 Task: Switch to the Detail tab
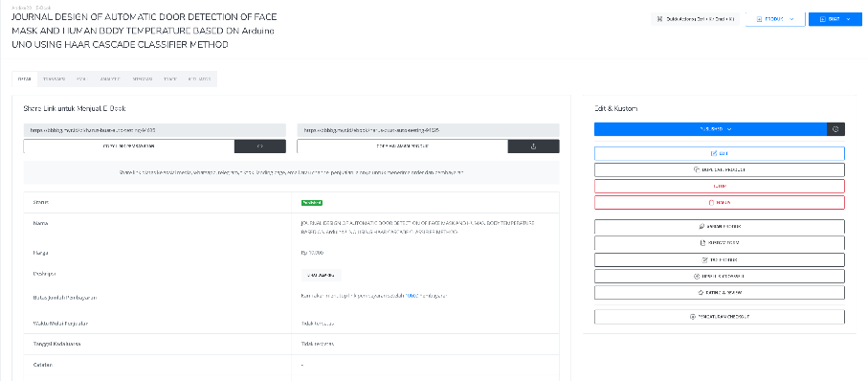(24, 79)
